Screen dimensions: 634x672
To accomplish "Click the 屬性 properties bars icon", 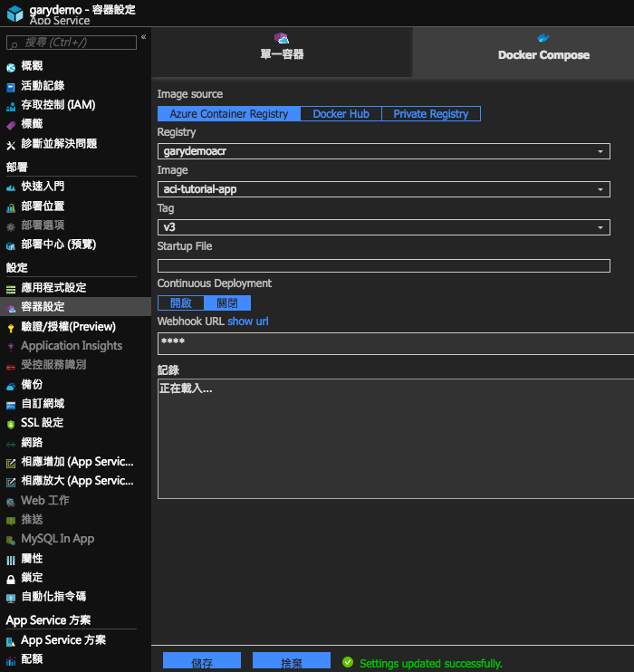I will pyautogui.click(x=11, y=560).
